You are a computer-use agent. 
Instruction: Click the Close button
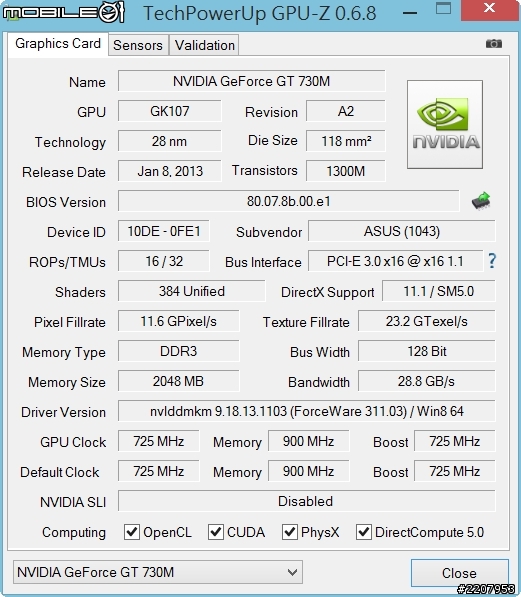[459, 573]
